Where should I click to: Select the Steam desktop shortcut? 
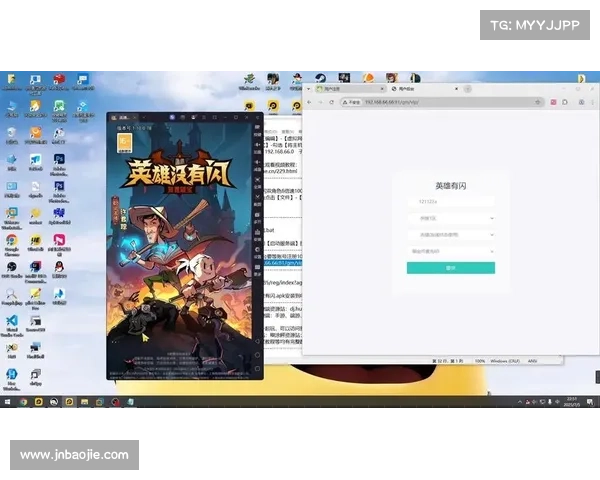click(320, 78)
